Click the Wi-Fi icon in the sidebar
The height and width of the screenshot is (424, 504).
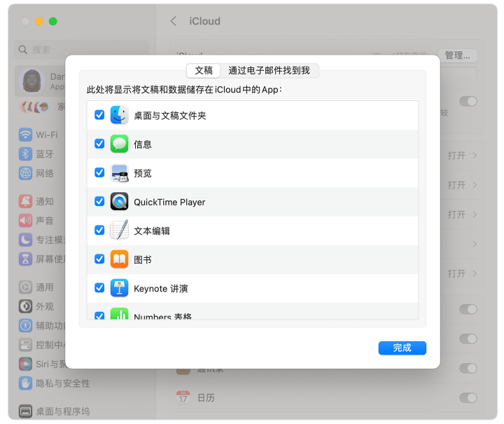point(26,135)
